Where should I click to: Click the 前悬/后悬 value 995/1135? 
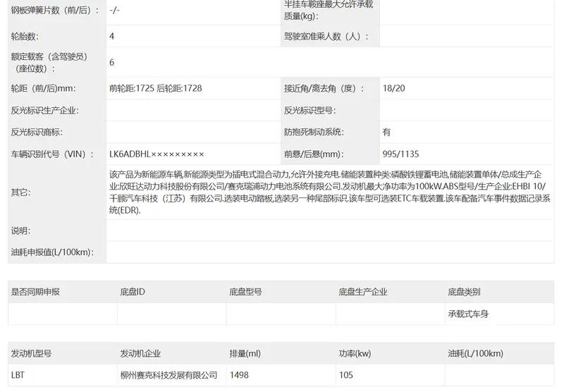(x=400, y=154)
